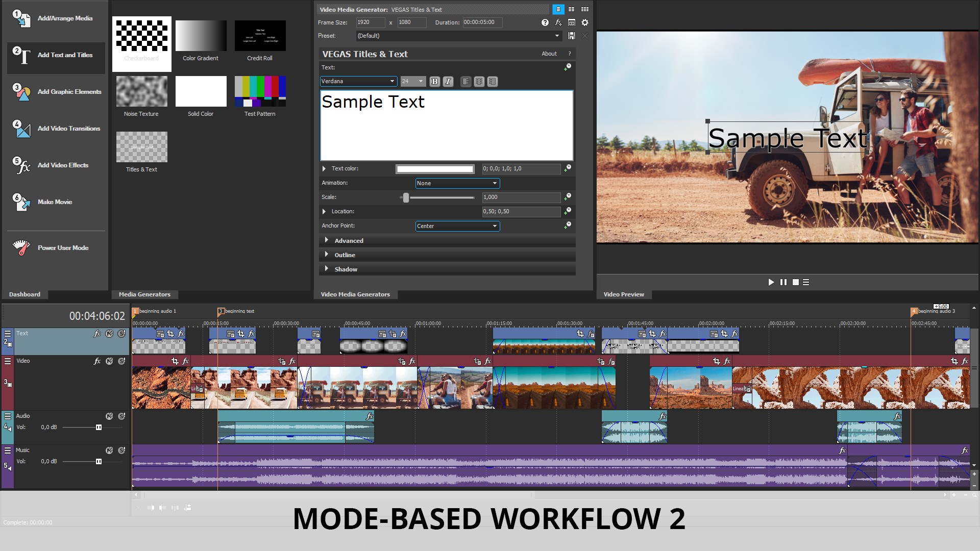
Task: Switch to the Dashboard tab
Action: point(24,294)
